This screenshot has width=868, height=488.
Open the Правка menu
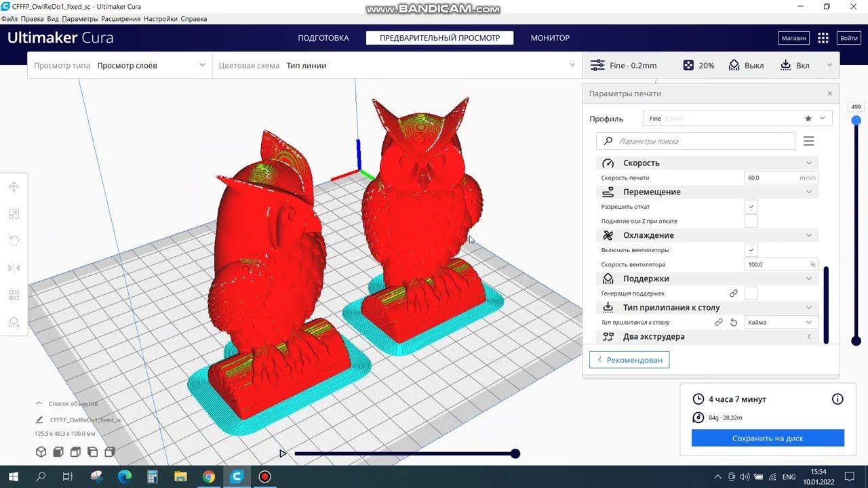point(33,19)
